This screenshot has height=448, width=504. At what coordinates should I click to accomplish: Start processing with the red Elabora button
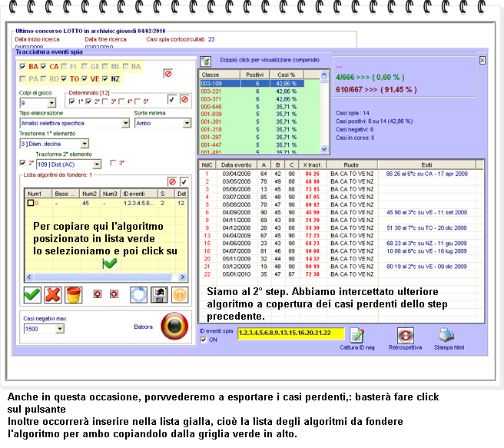point(174,326)
